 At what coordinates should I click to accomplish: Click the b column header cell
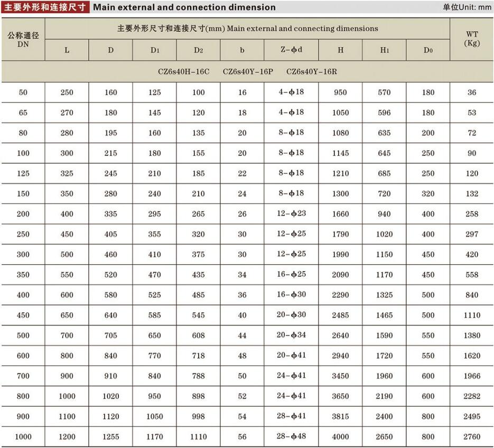241,50
